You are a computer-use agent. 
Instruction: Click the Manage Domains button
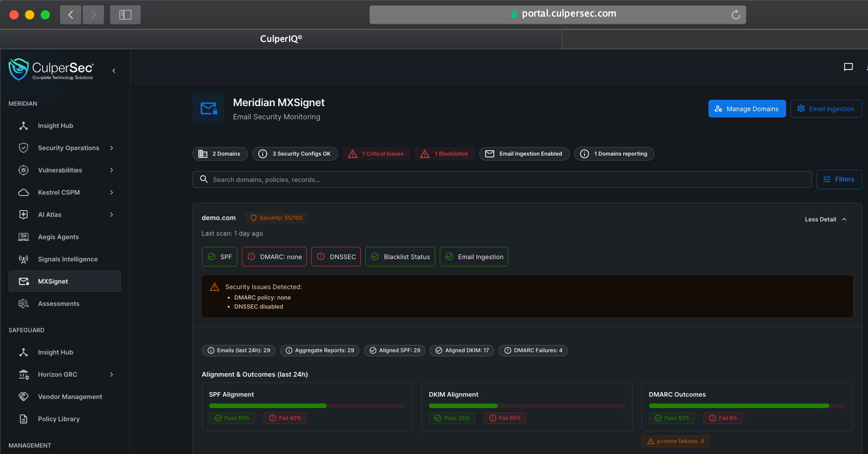click(x=747, y=109)
